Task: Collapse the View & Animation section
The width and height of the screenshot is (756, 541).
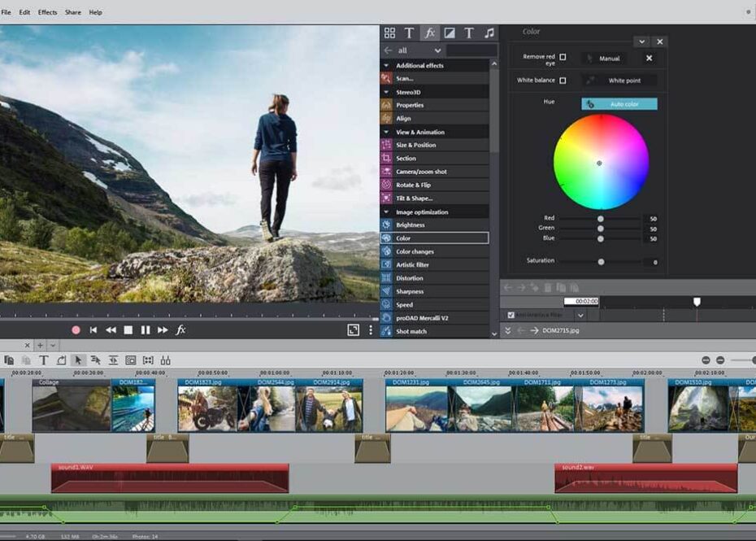Action: click(x=386, y=132)
